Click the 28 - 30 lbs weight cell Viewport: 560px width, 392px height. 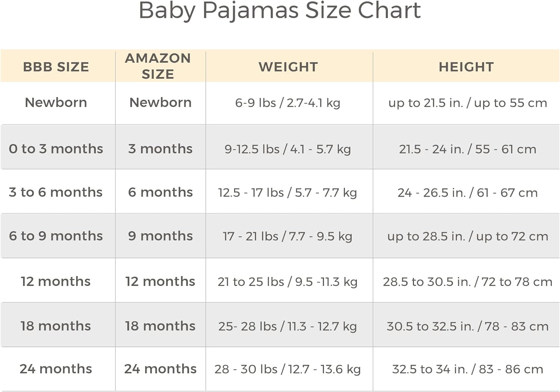pyautogui.click(x=287, y=369)
